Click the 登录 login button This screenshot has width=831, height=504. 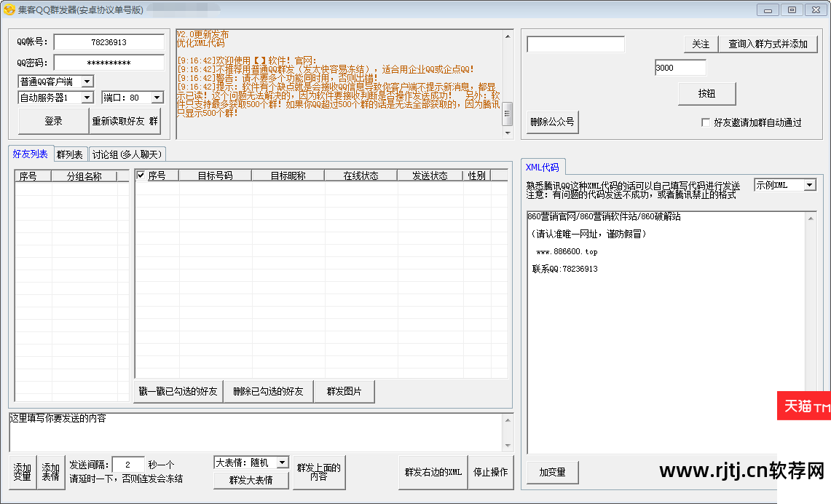click(52, 120)
